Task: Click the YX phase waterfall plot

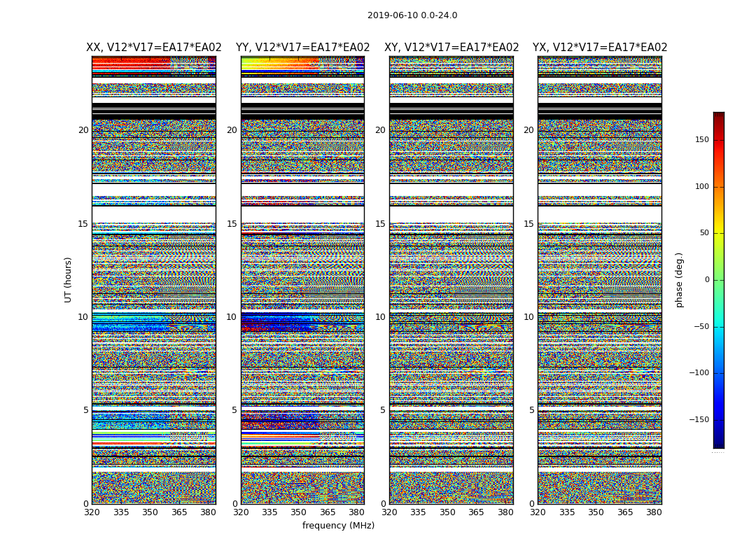Action: pyautogui.click(x=600, y=280)
